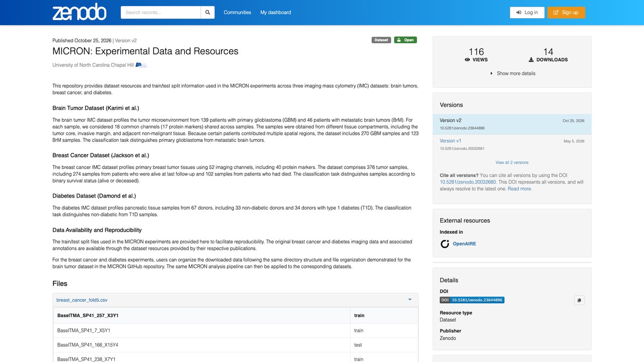Click the Breast Cancer Dataset heading
The image size is (644, 362).
pyautogui.click(x=101, y=155)
